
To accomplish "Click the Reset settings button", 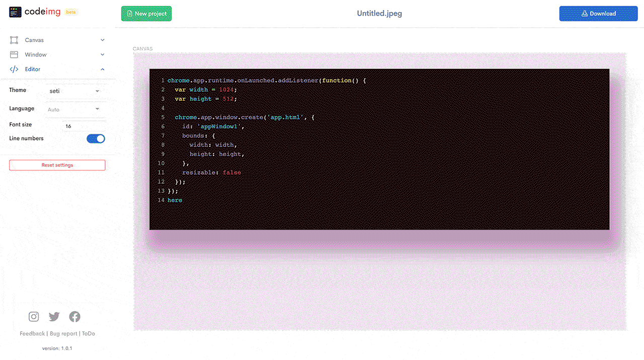I will coord(57,165).
